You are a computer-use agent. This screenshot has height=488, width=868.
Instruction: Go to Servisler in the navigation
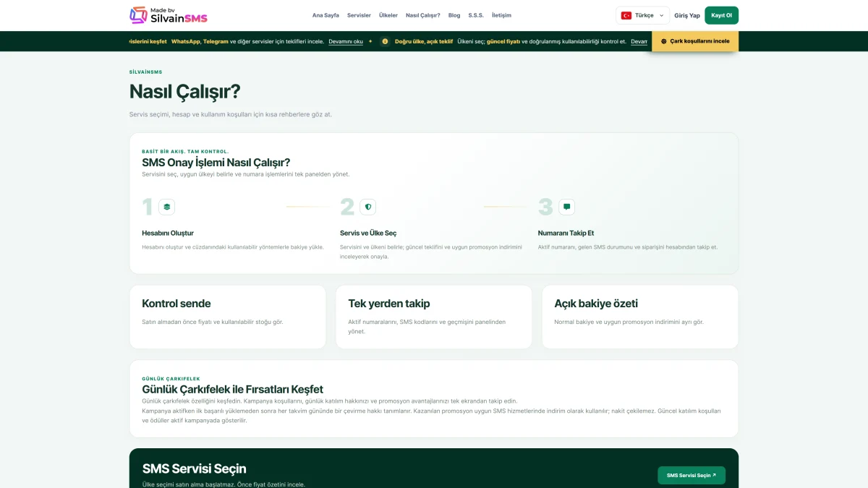[x=359, y=15]
